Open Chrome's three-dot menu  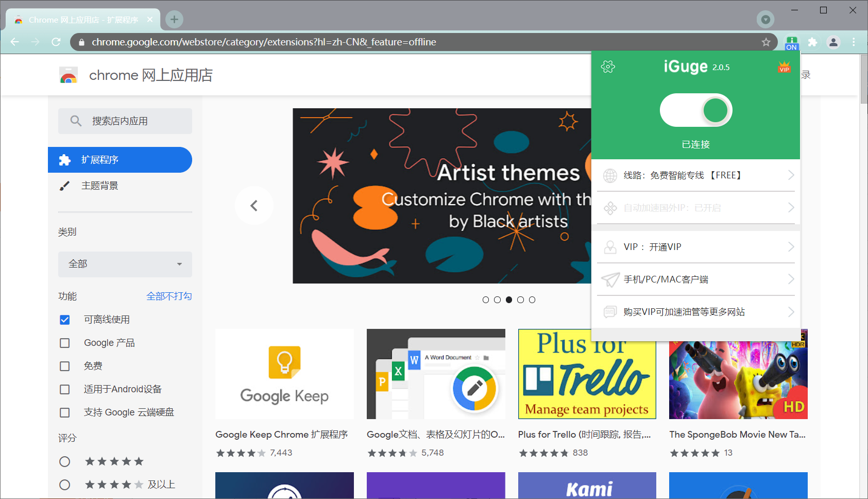[x=854, y=42]
